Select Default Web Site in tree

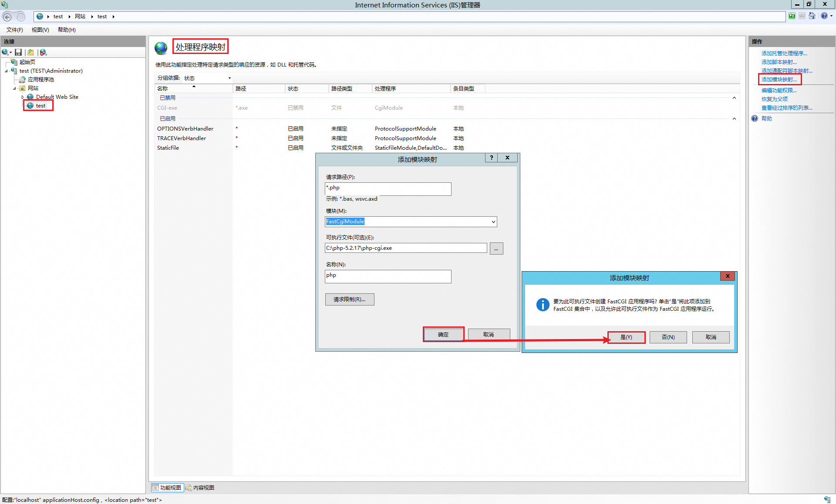57,97
